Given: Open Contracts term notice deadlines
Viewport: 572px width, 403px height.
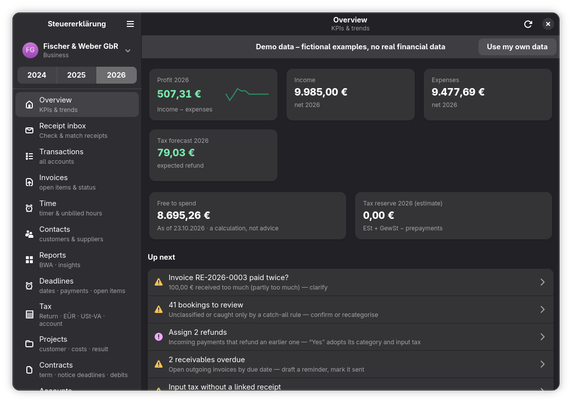Looking at the screenshot, I should [x=77, y=370].
